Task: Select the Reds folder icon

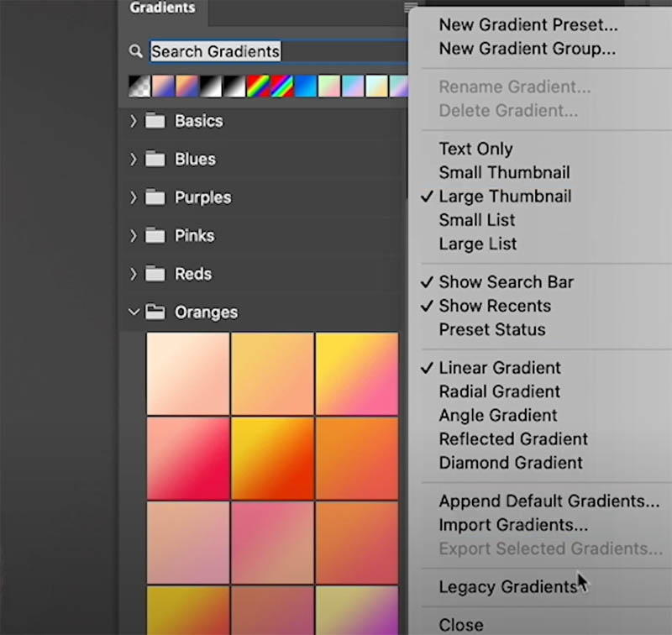Action: point(155,273)
